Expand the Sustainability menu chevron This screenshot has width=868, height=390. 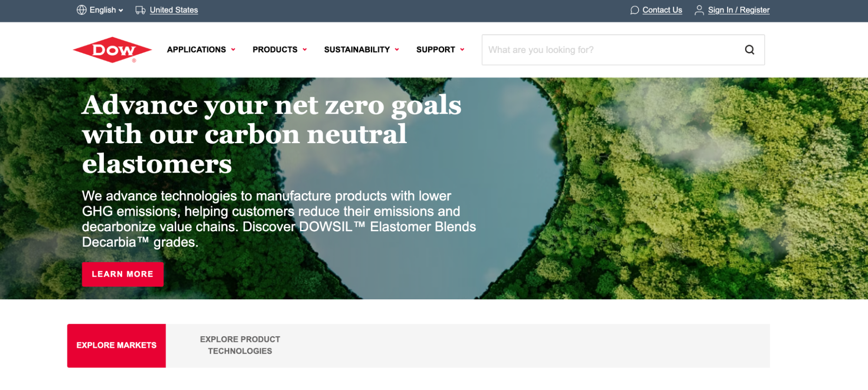[397, 49]
